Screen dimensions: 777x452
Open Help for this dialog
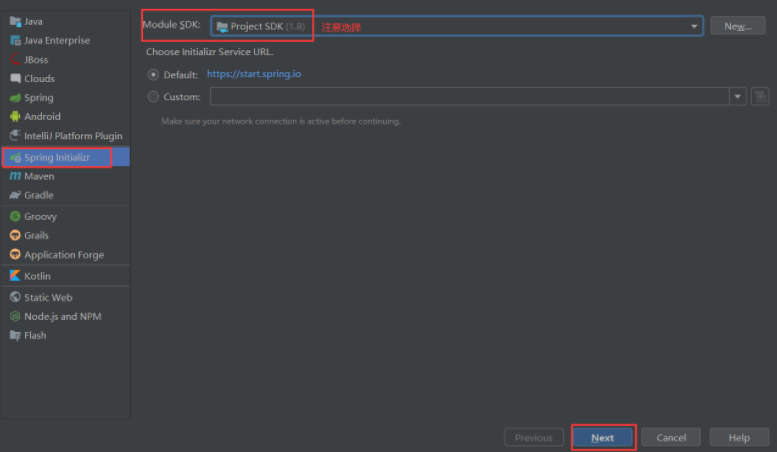click(x=739, y=438)
